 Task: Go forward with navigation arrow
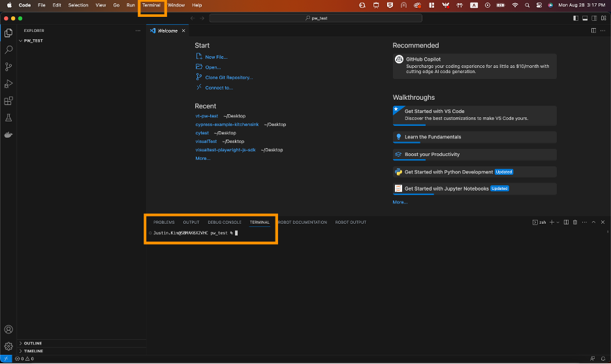coord(202,18)
